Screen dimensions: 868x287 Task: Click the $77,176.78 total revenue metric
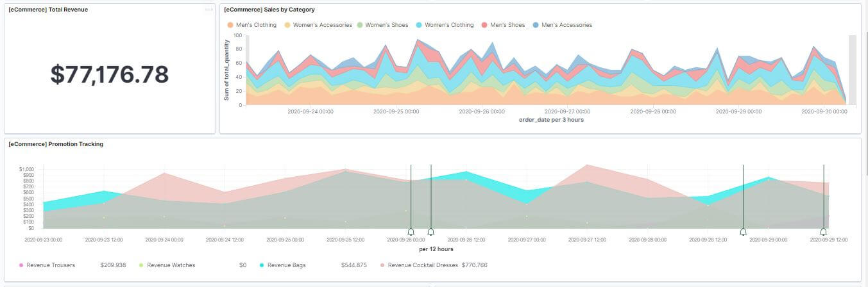(110, 75)
